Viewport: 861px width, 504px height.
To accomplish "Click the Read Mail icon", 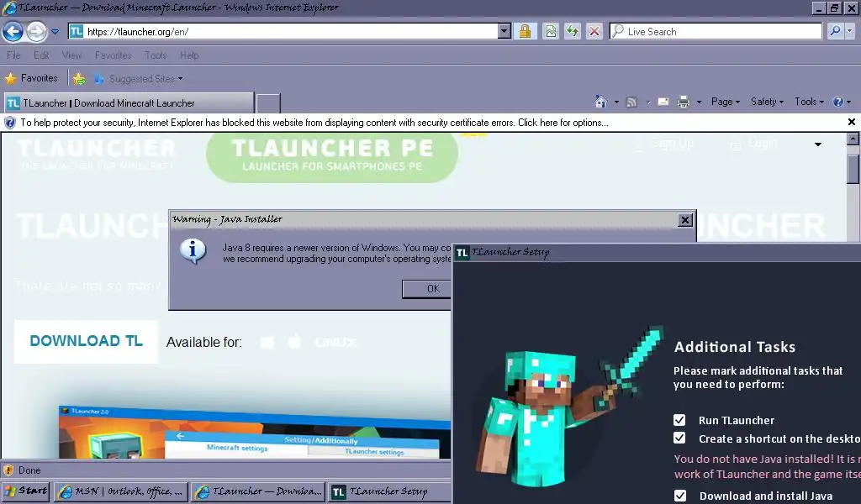I will tap(663, 102).
